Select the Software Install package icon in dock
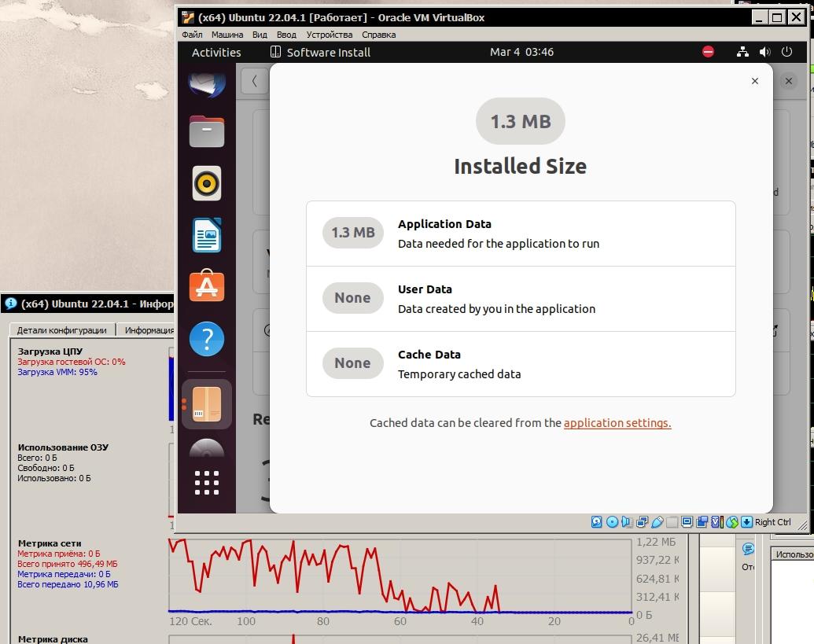The image size is (814, 644). tap(207, 404)
